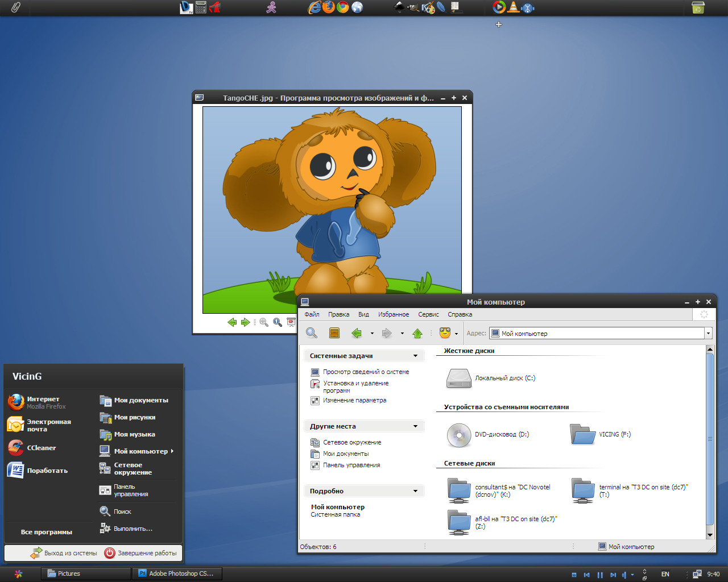Open the recycle bin in top-right corner
This screenshot has width=728, height=582.
(698, 7)
